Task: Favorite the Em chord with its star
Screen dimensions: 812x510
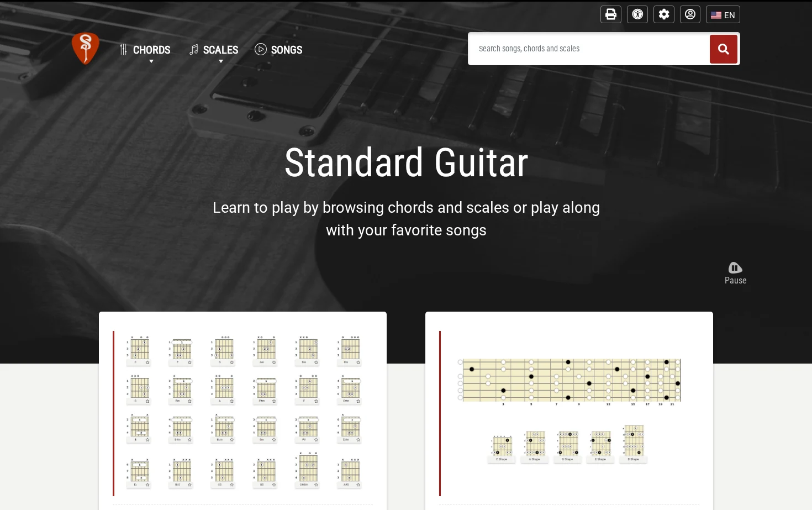Action: click(358, 362)
